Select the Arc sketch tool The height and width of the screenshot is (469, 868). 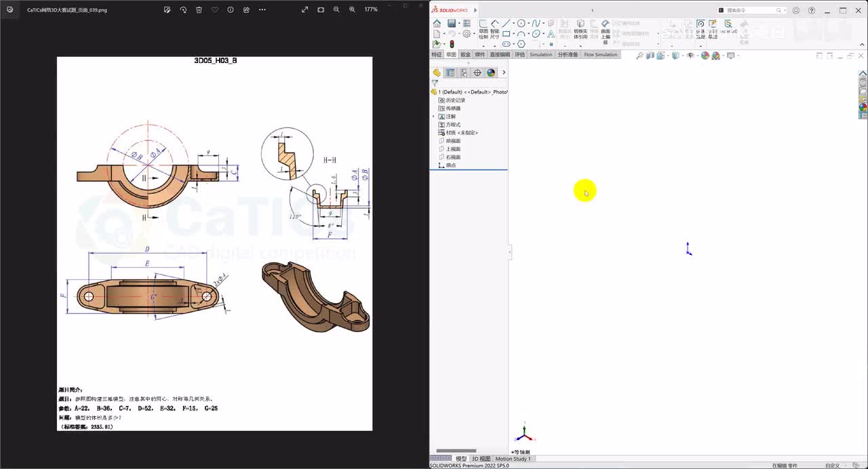(521, 34)
